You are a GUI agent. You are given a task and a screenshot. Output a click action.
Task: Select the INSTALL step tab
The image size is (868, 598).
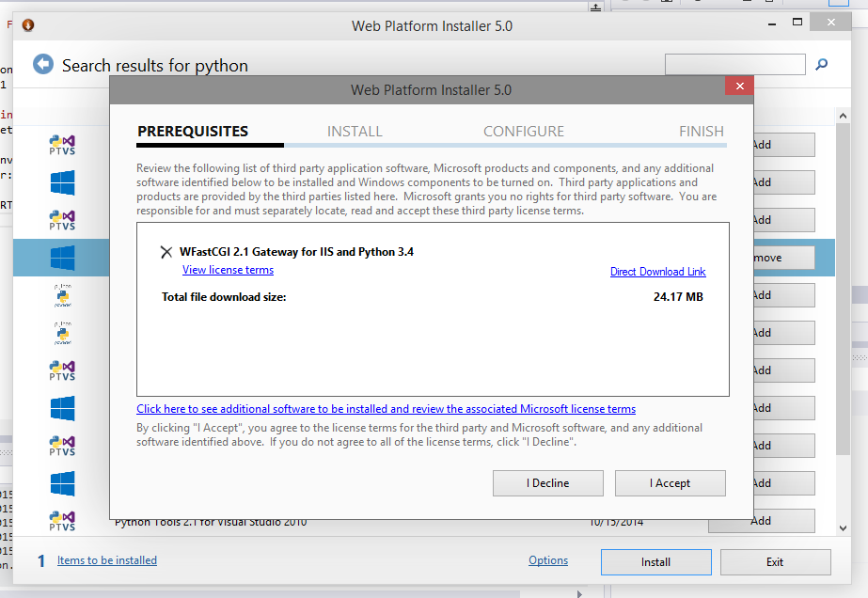(x=355, y=132)
